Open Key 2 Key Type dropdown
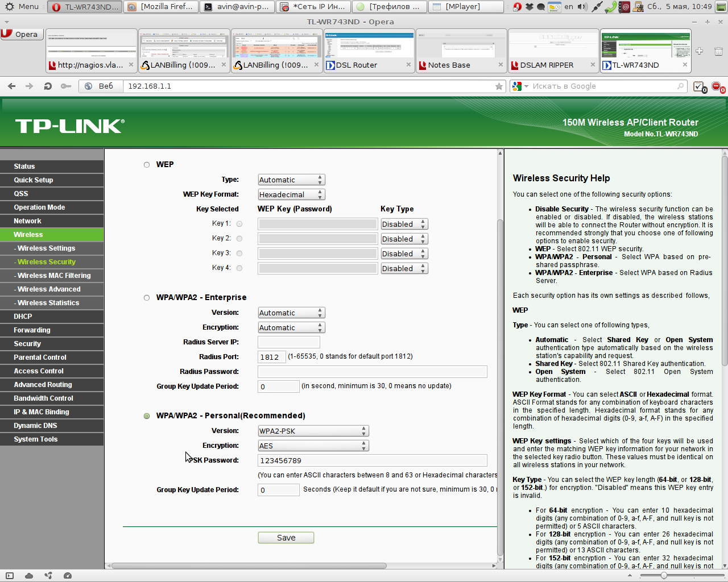 pyautogui.click(x=404, y=239)
